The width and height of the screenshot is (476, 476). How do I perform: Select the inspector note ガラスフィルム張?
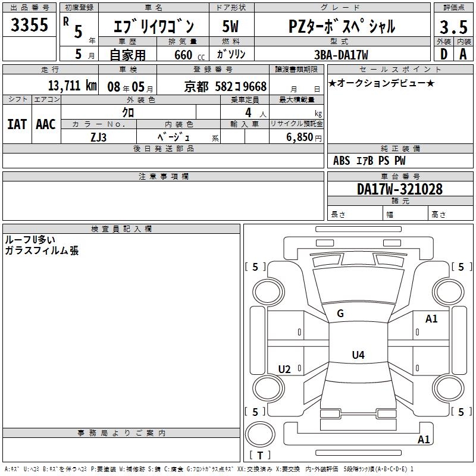(x=42, y=250)
